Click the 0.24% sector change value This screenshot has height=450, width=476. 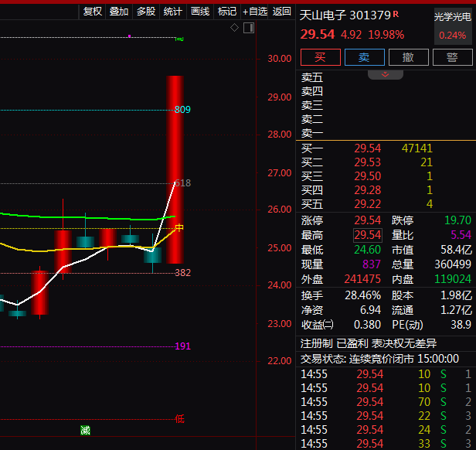pyautogui.click(x=452, y=36)
